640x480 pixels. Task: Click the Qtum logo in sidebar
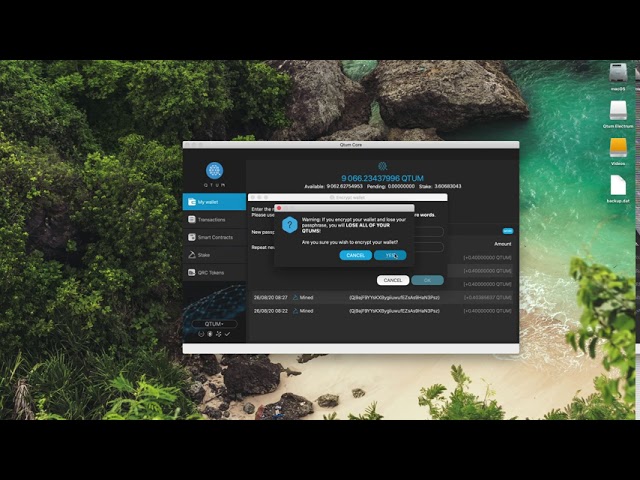pyautogui.click(x=214, y=171)
